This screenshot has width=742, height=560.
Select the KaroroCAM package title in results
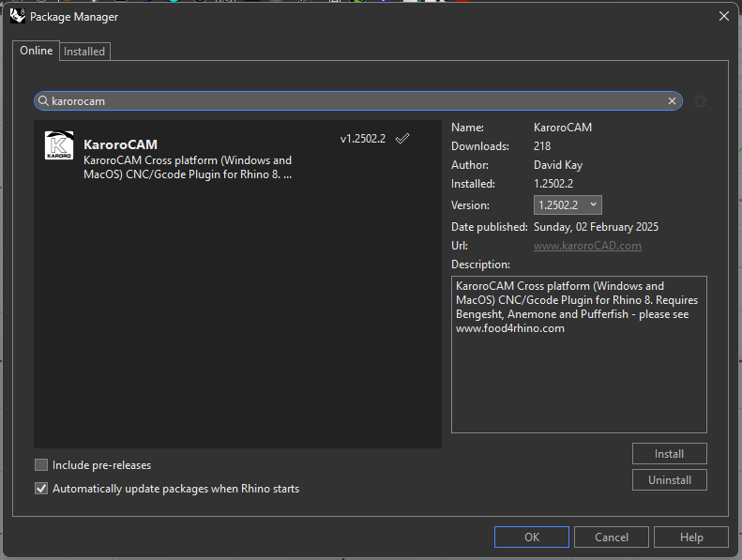(120, 144)
